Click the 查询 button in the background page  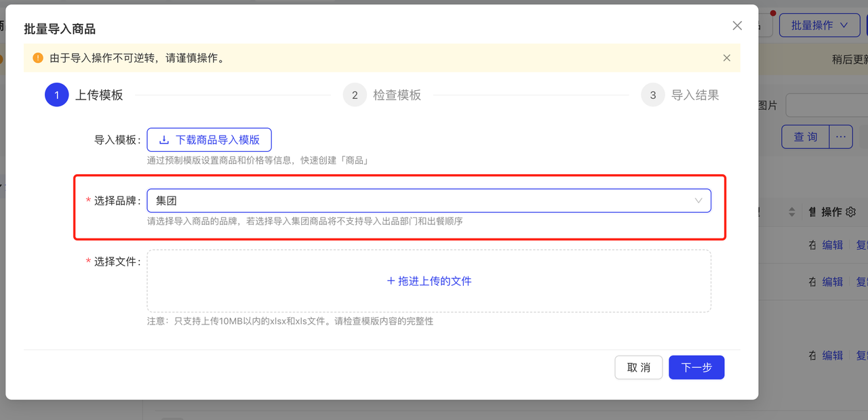coord(806,136)
